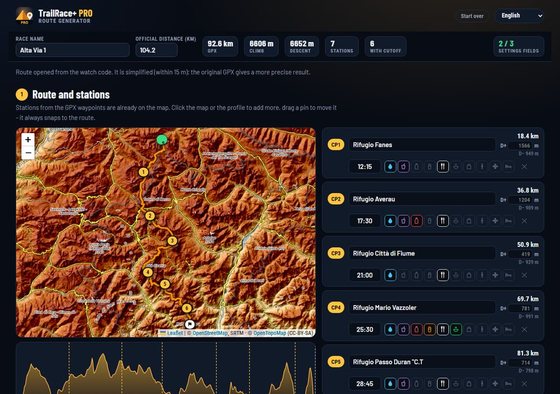Click the 2 / 3 Settings fields indicator

point(519,46)
